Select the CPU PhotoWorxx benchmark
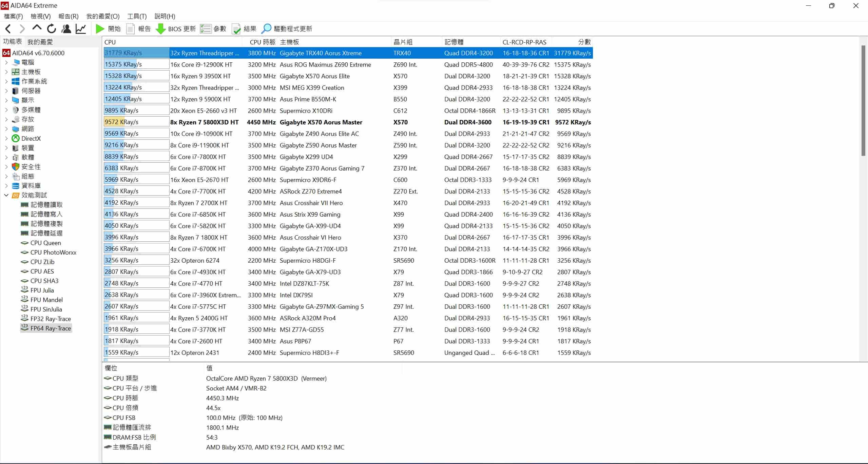The width and height of the screenshot is (868, 464). pyautogui.click(x=49, y=252)
